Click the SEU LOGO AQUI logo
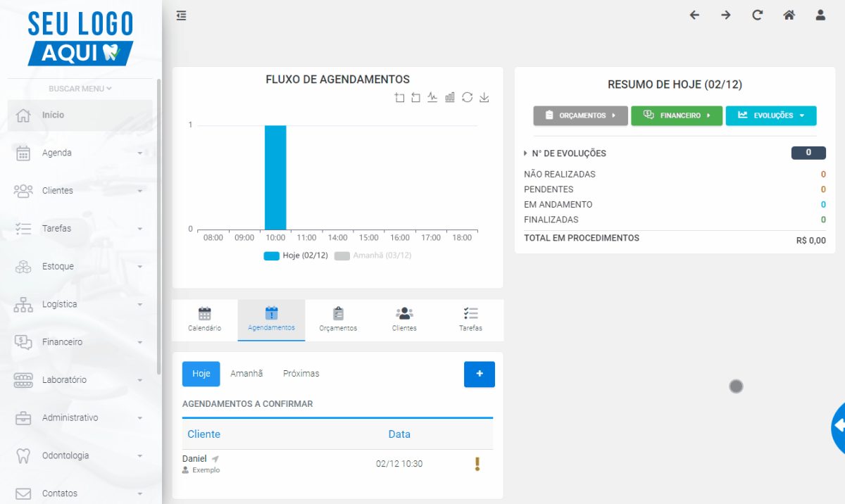 click(80, 39)
